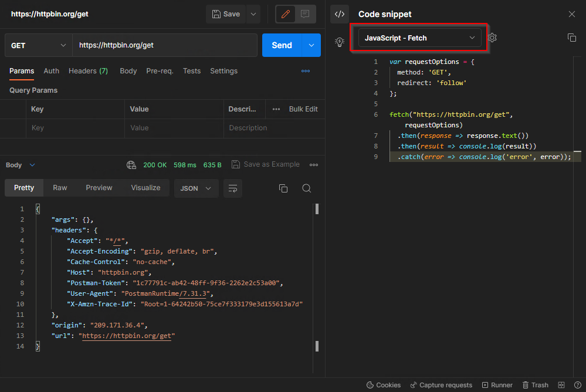Image resolution: width=586 pixels, height=392 pixels.
Task: Switch to edit mode pencil icon
Action: point(285,14)
